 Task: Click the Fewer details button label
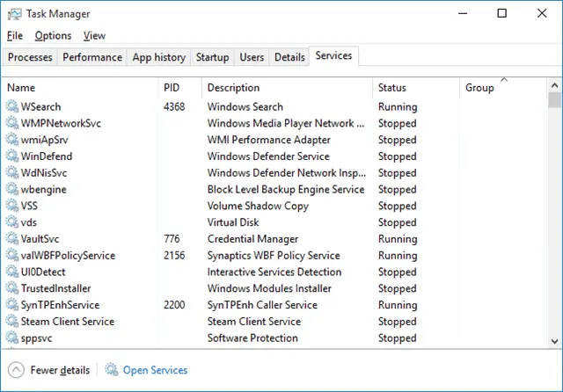coord(60,370)
